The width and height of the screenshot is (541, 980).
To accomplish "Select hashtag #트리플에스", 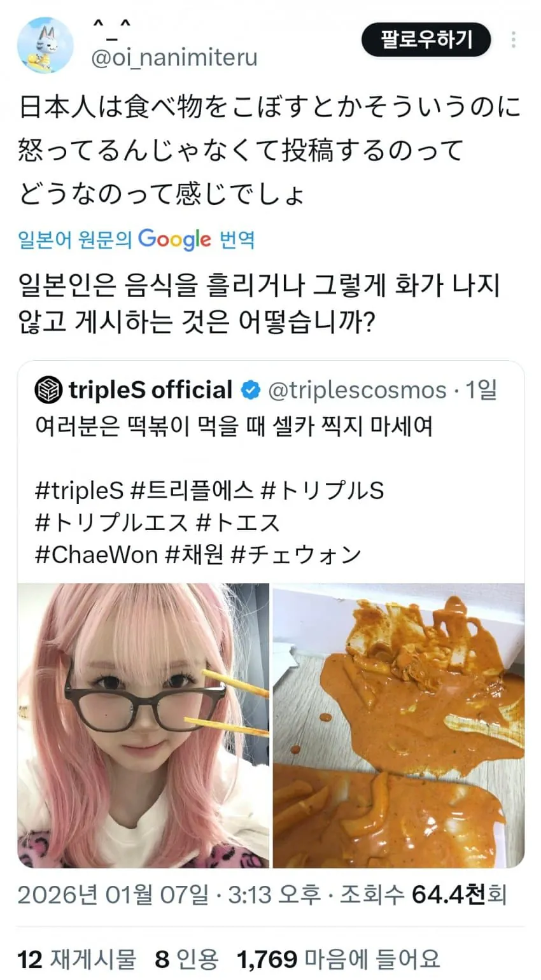I will 192,491.
